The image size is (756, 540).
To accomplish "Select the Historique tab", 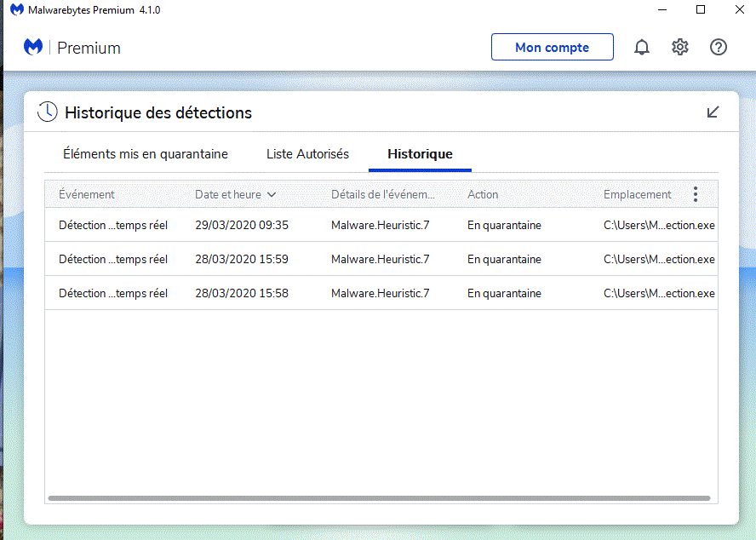I will [x=420, y=154].
